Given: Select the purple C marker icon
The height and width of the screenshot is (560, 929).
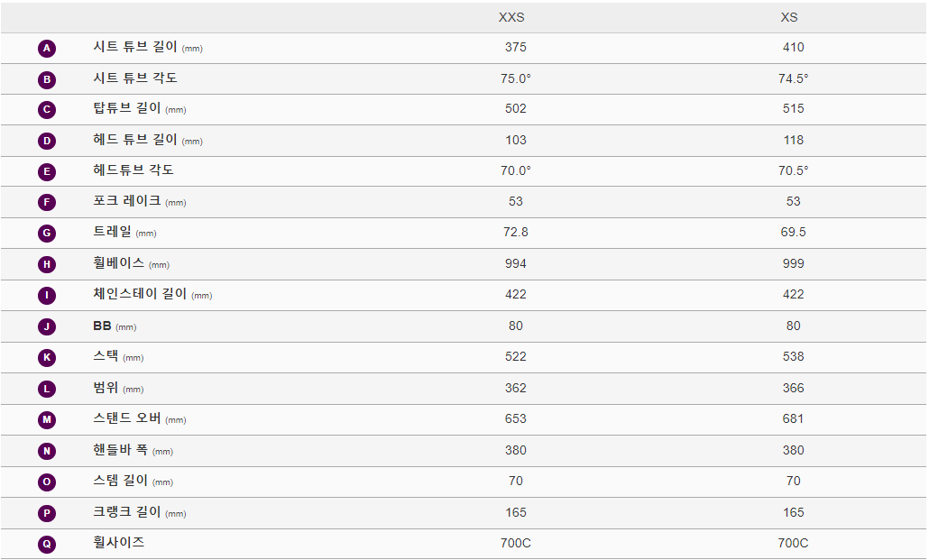Looking at the screenshot, I should (47, 110).
